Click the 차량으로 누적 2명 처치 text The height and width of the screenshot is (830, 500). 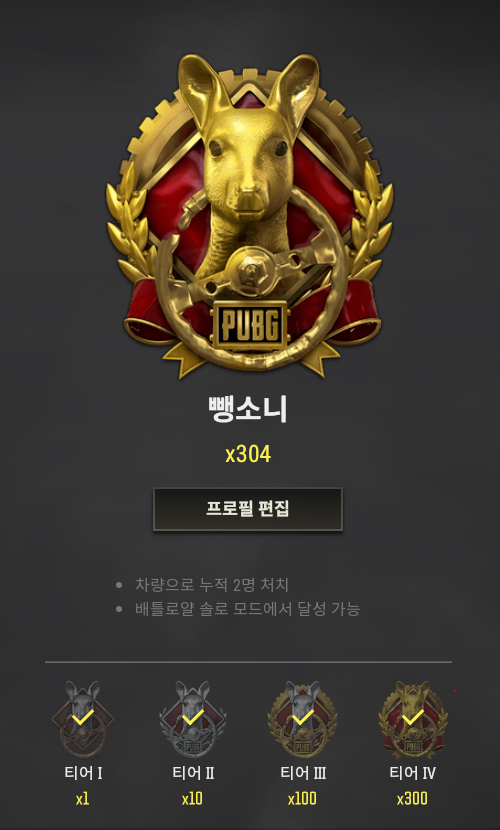point(212,585)
